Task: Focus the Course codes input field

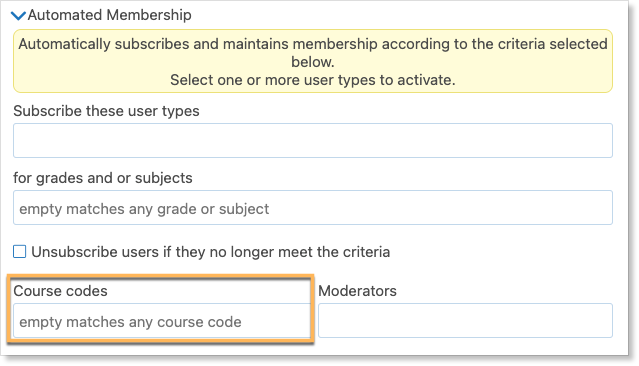Action: [162, 321]
